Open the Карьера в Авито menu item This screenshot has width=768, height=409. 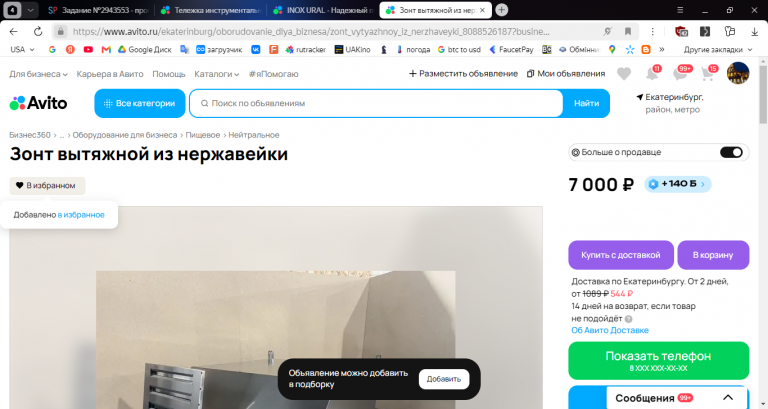pyautogui.click(x=110, y=74)
